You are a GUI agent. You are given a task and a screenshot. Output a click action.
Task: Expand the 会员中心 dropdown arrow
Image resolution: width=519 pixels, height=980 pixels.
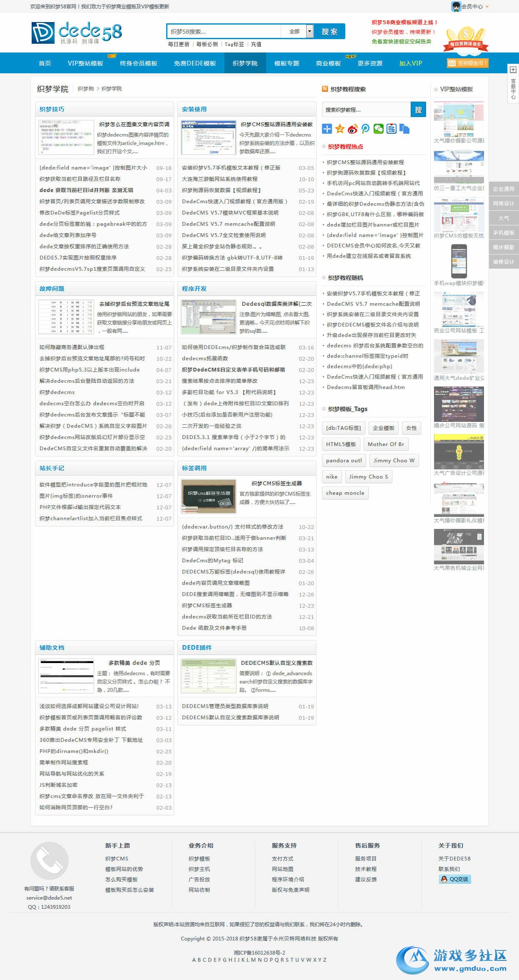click(x=487, y=6)
